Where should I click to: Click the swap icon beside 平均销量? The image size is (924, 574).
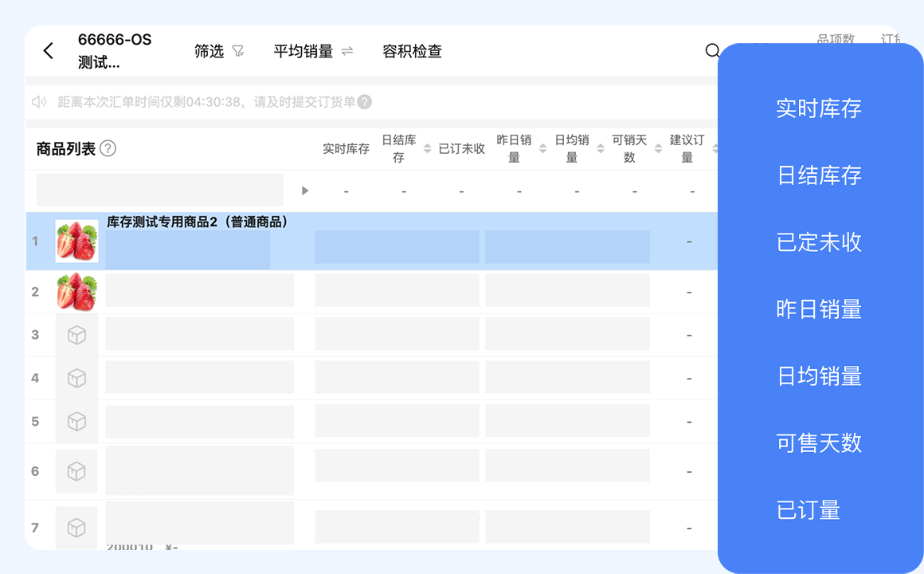347,51
